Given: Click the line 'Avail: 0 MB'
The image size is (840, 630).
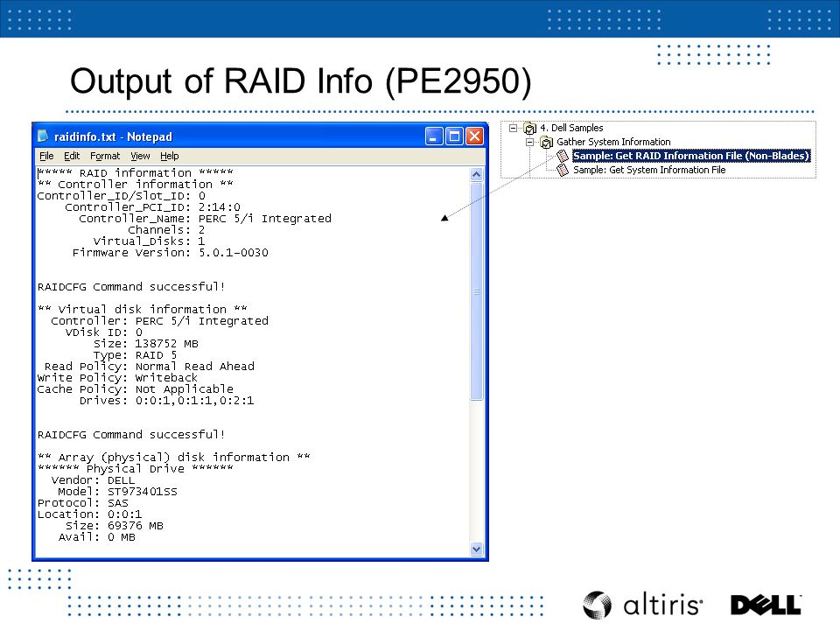Looking at the screenshot, I should click(96, 536).
